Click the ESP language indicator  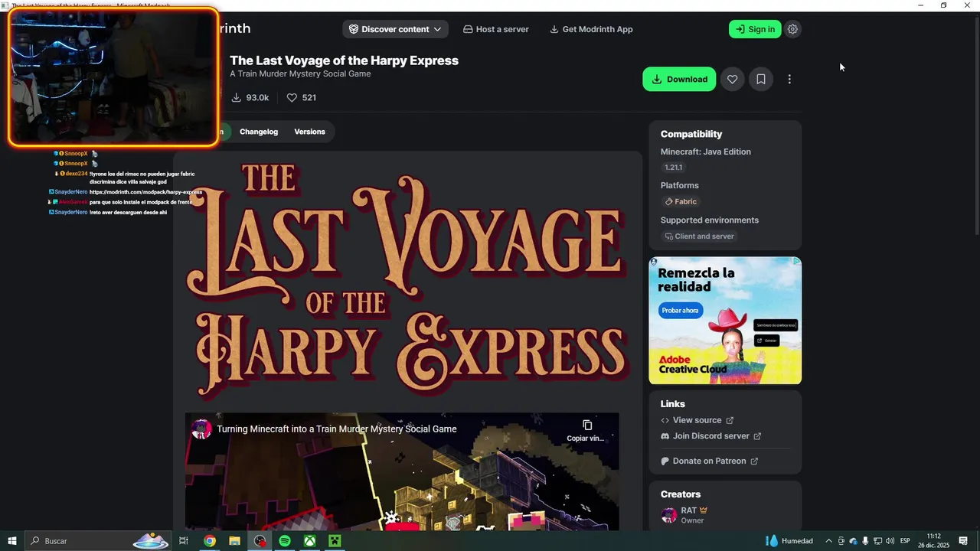[x=905, y=541]
